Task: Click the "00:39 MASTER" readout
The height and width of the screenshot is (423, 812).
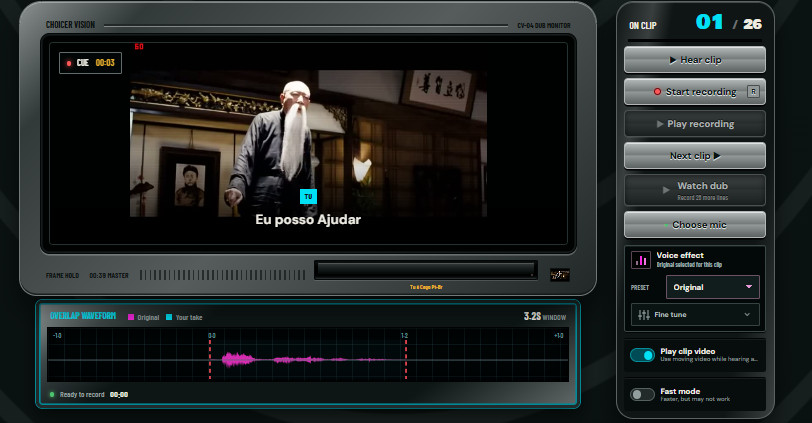Action: click(109, 275)
